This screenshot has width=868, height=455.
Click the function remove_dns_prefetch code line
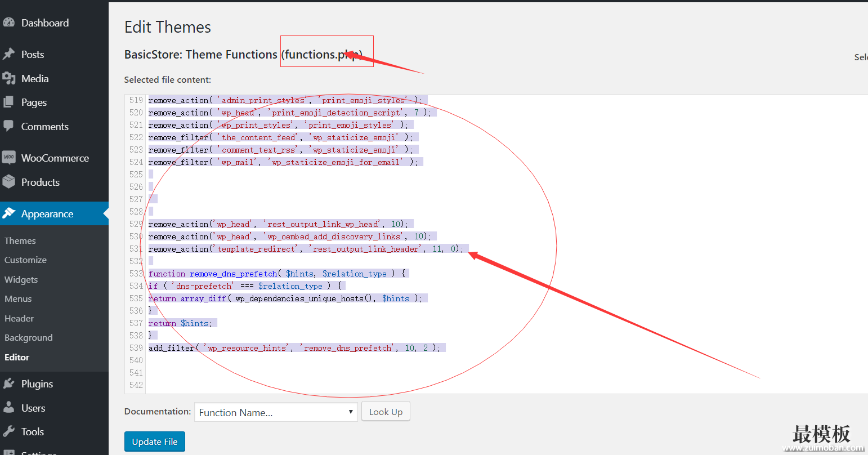pyautogui.click(x=278, y=274)
